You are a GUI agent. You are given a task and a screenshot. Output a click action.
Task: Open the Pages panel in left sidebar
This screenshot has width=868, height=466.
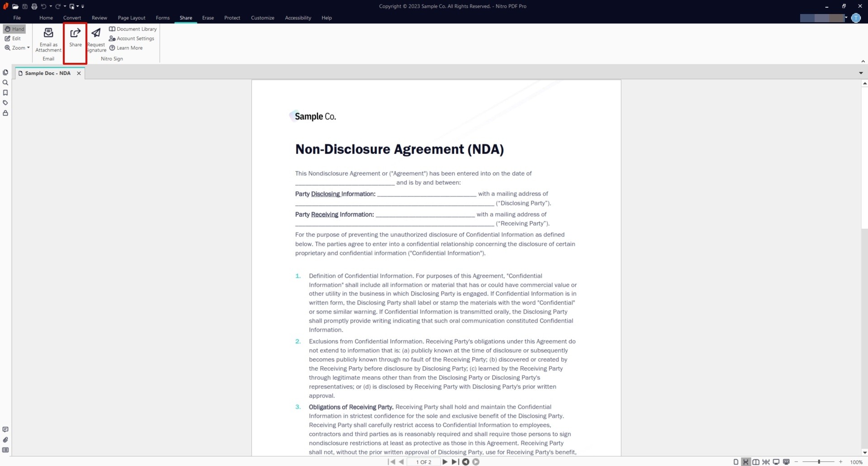tap(5, 72)
